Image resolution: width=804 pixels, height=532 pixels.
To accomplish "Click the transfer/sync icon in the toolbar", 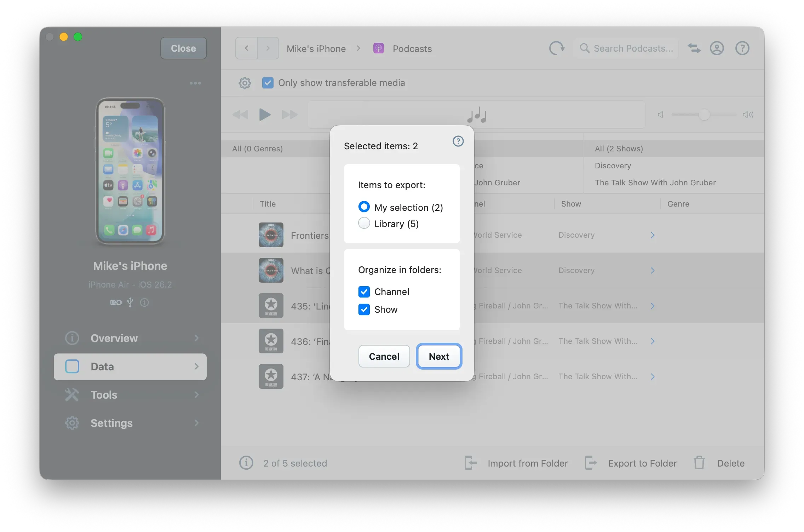I will 694,48.
